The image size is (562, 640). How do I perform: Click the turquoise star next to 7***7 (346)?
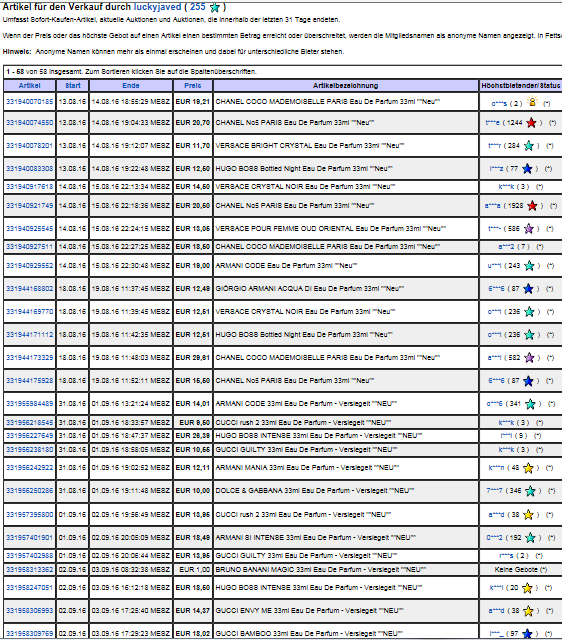click(x=530, y=491)
